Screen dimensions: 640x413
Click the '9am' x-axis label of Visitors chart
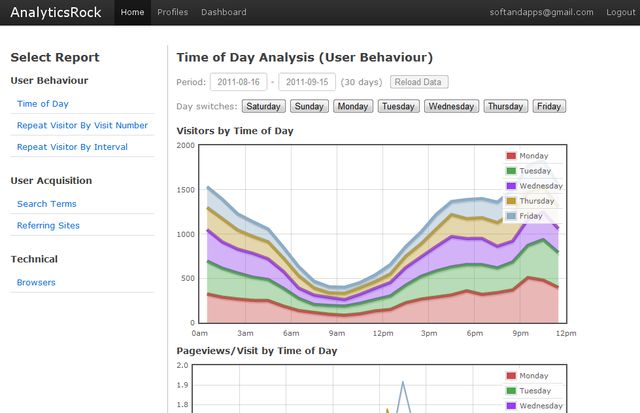[x=337, y=333]
